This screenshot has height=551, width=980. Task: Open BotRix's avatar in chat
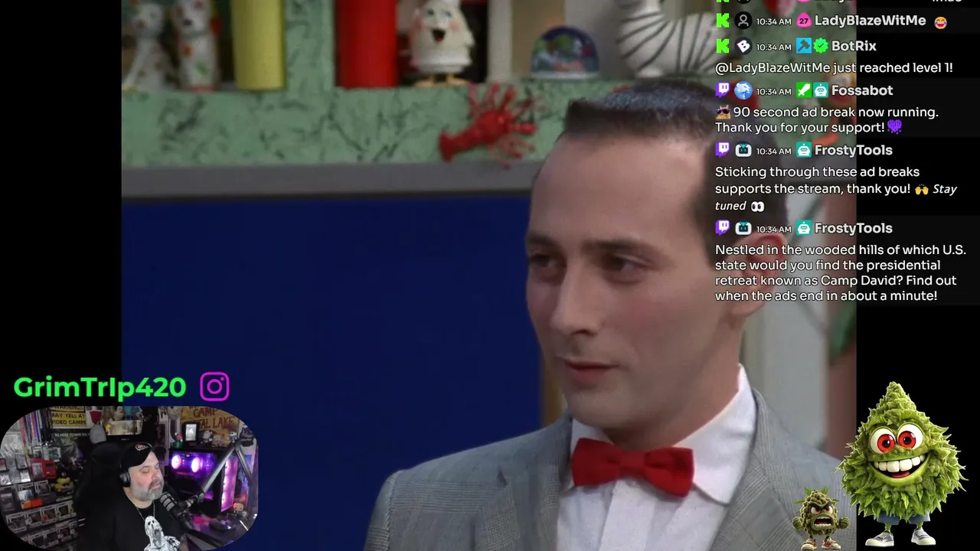743,47
